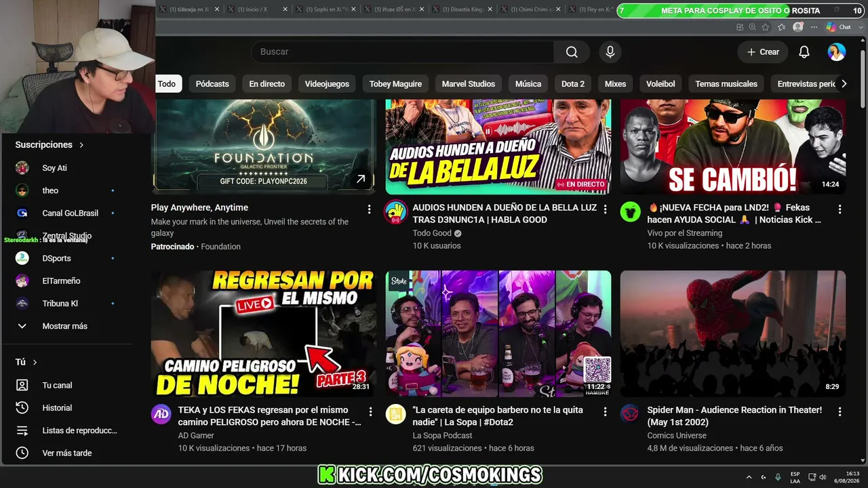Open Comics Universe channel avatar

click(631, 414)
